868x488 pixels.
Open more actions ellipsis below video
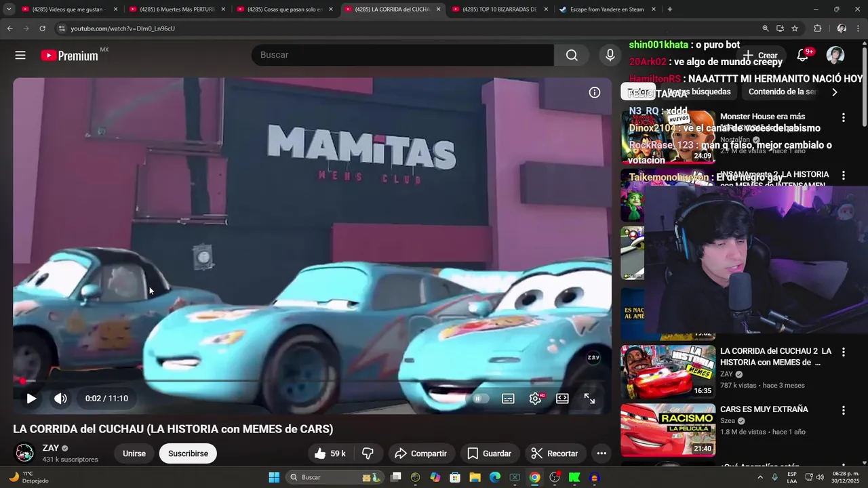(x=601, y=453)
